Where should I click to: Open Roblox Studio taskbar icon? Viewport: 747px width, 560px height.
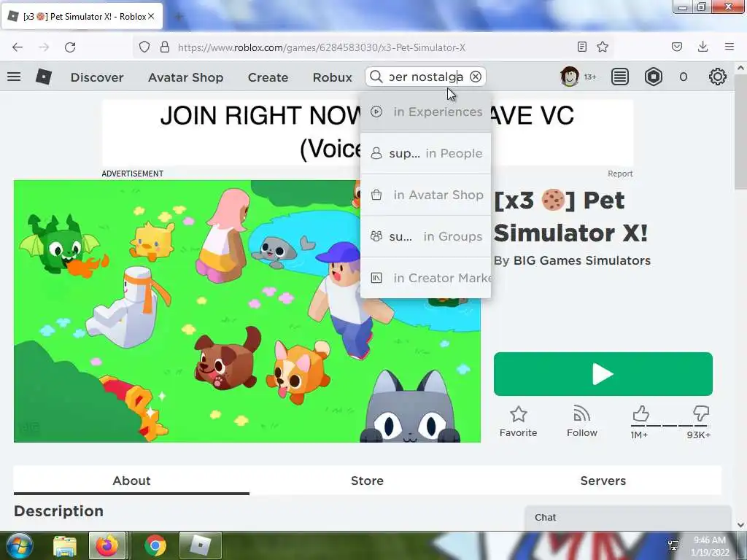pyautogui.click(x=200, y=545)
